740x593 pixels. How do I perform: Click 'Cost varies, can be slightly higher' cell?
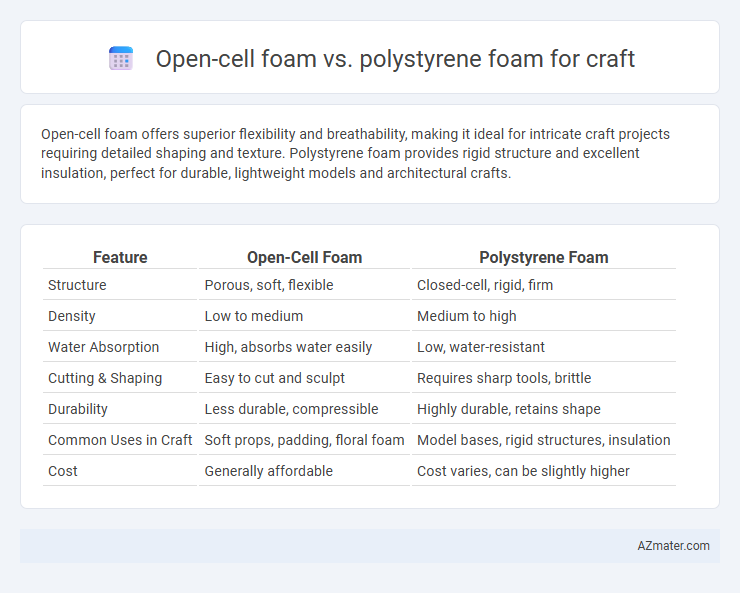pyautogui.click(x=523, y=471)
